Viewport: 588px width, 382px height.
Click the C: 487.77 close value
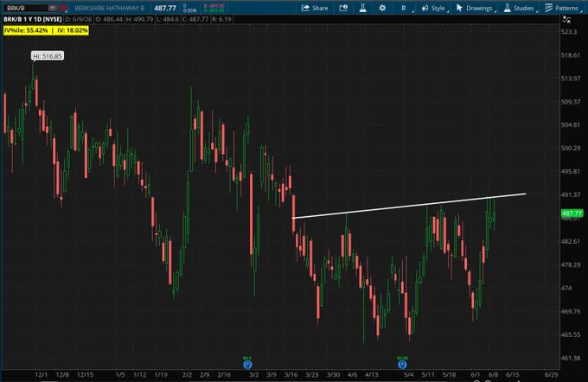(x=195, y=19)
